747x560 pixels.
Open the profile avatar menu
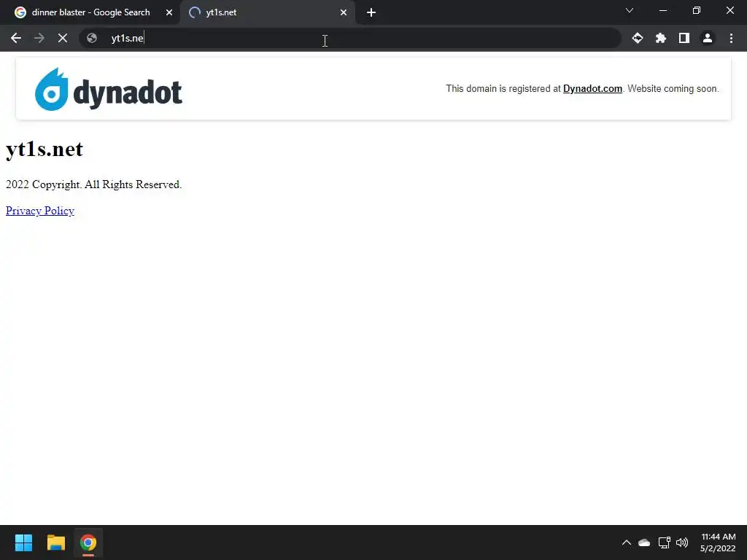[x=708, y=38]
